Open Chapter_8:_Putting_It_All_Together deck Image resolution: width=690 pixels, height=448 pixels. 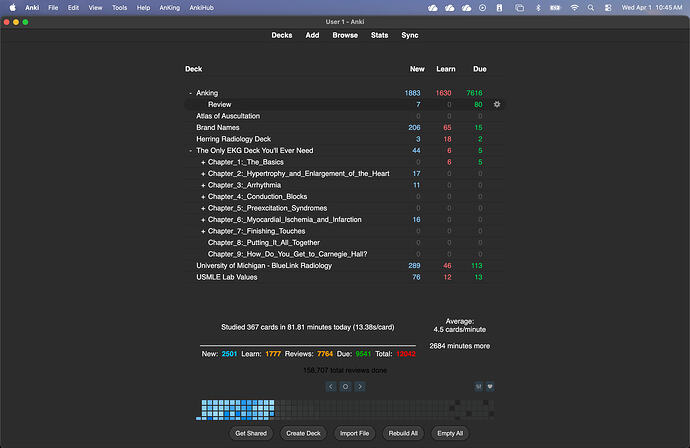pos(264,242)
